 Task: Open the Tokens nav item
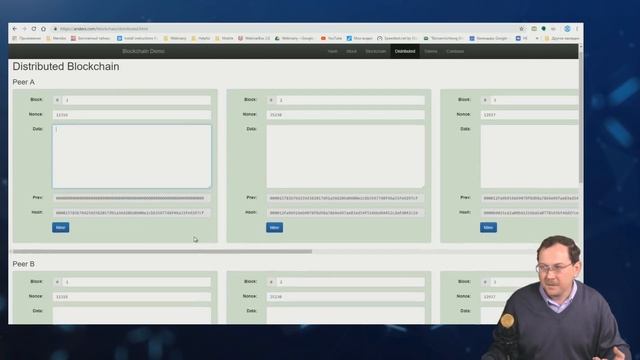click(431, 51)
